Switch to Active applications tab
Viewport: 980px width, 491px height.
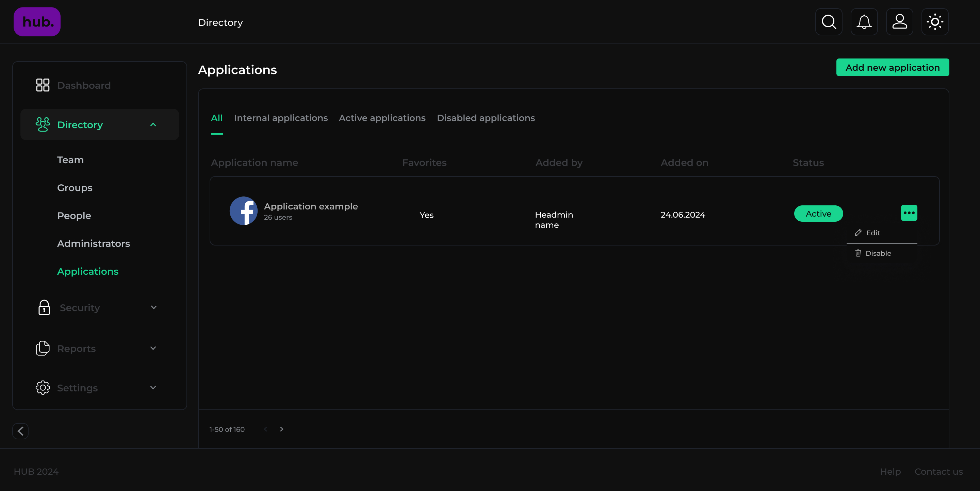[382, 118]
